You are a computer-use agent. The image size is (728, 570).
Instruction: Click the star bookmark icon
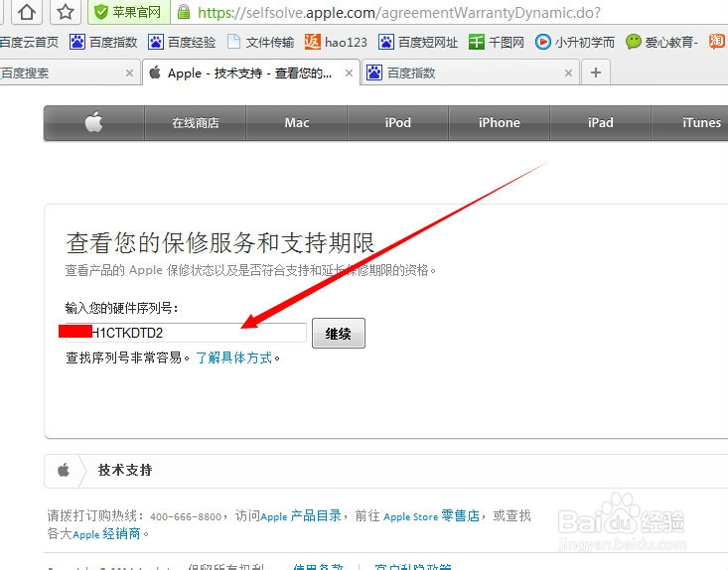pos(65,12)
